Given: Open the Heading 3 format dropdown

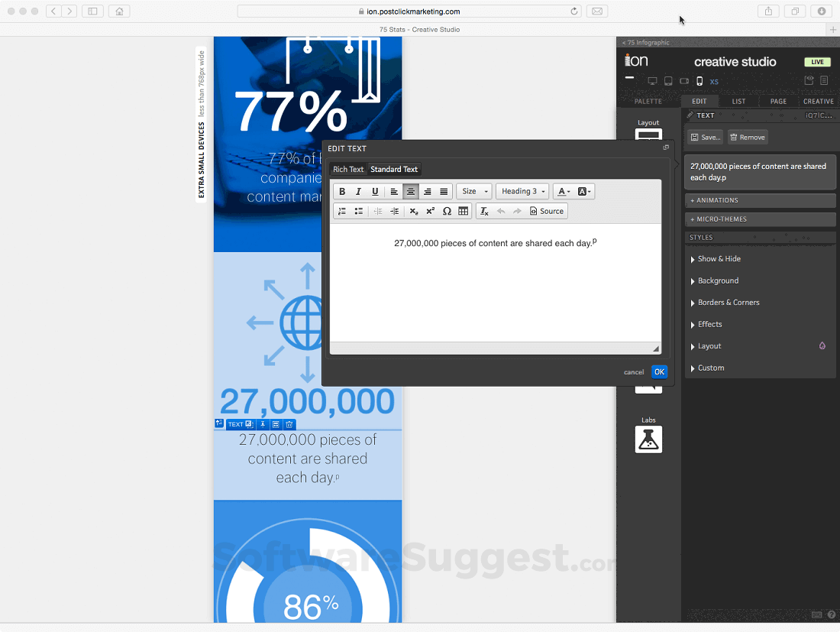Looking at the screenshot, I should click(522, 192).
